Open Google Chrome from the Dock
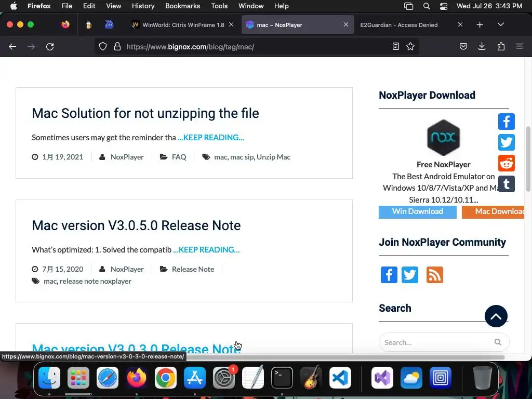Image resolution: width=532 pixels, height=399 pixels. click(166, 378)
